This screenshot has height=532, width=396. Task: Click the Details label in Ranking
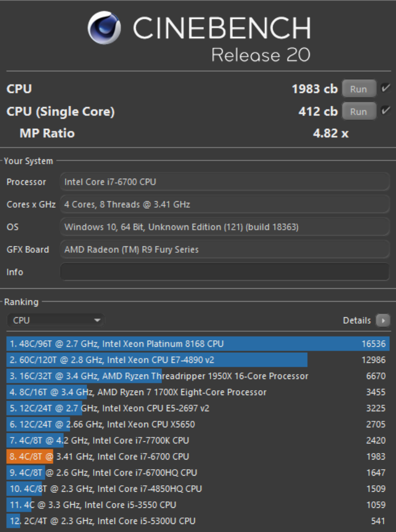tap(357, 320)
